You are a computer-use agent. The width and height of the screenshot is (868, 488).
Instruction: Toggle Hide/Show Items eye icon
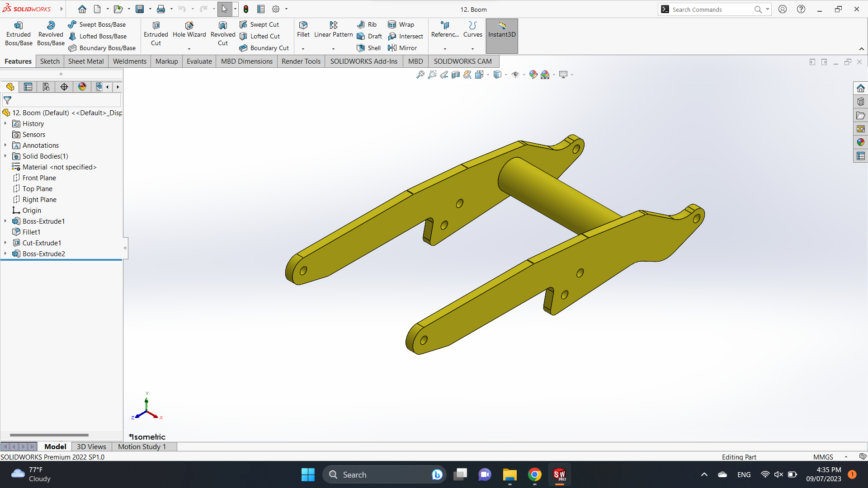point(515,75)
